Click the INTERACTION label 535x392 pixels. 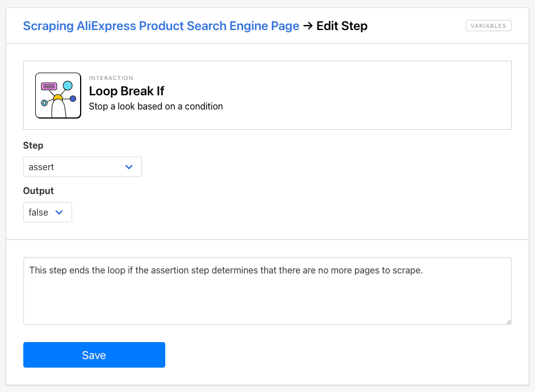click(111, 78)
